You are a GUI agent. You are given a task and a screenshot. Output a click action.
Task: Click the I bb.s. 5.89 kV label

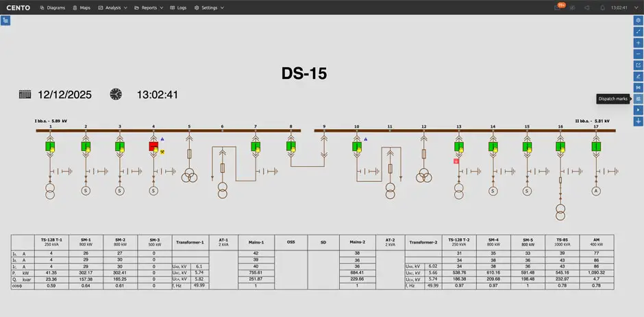point(51,121)
